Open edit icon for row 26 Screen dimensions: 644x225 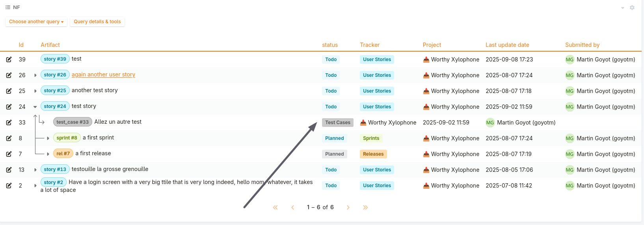pyautogui.click(x=9, y=75)
